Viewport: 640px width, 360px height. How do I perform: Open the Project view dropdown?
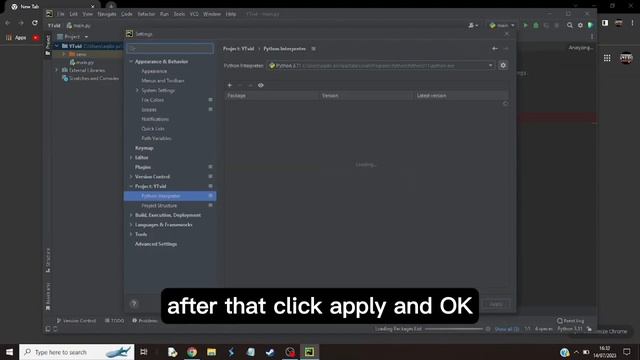tap(73, 37)
